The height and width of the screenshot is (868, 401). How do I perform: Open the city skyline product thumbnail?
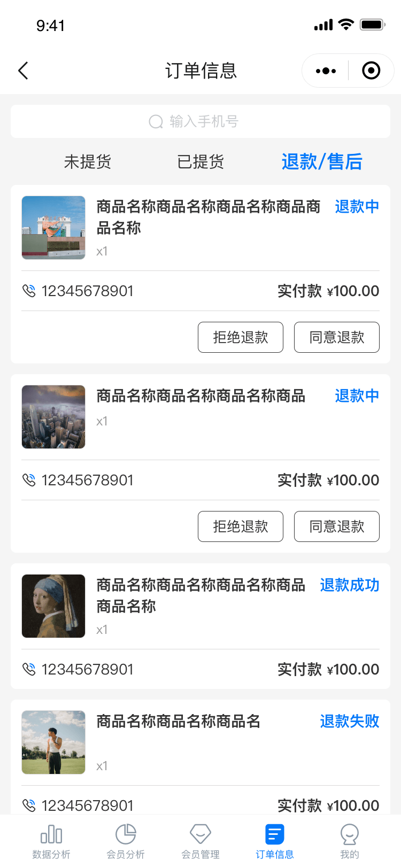[x=53, y=417]
